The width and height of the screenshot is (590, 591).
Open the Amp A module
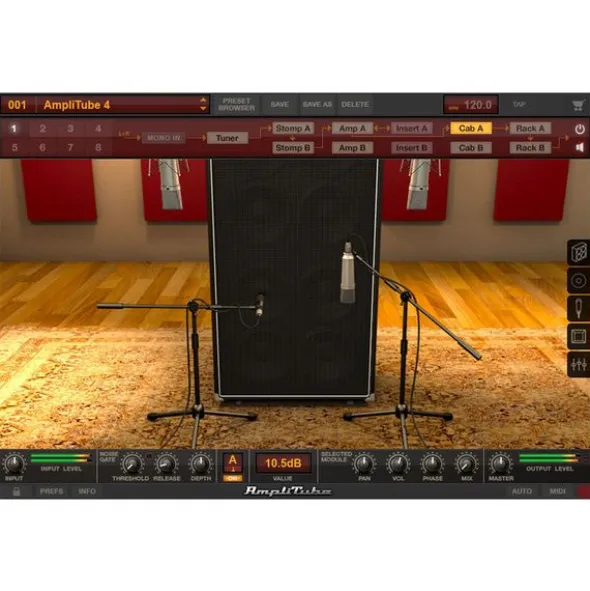(352, 128)
